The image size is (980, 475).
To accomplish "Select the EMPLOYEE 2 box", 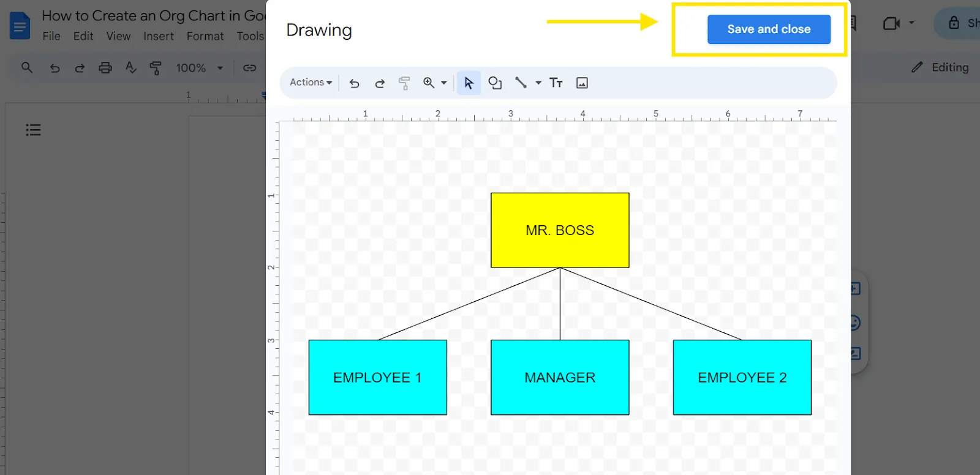I will tap(742, 378).
